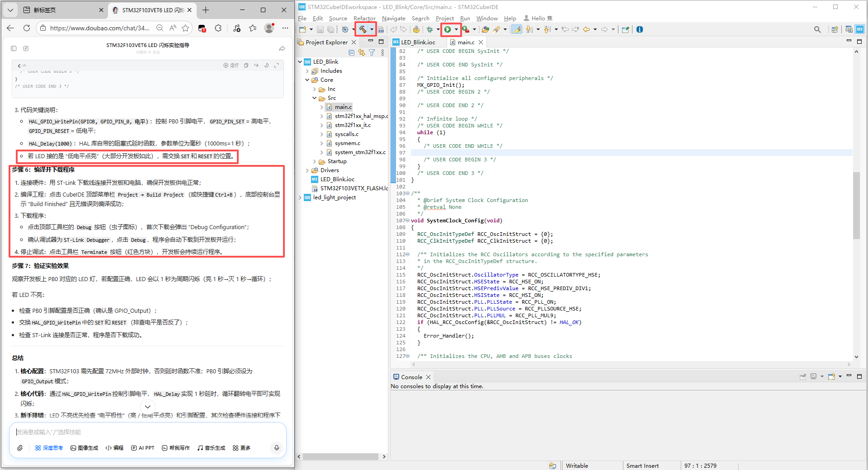
Task: Click the 运行 run button on code block
Action: [231, 66]
